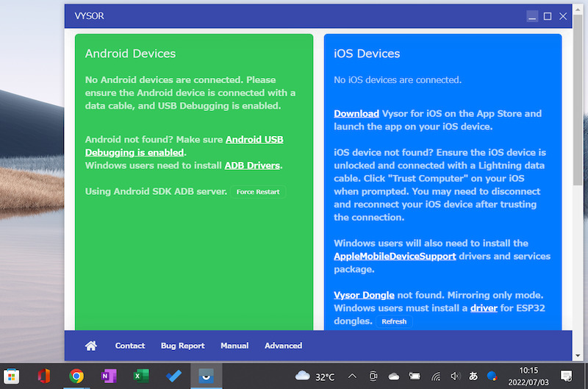The width and height of the screenshot is (588, 389).
Task: Open the notification center icon
Action: tap(567, 376)
